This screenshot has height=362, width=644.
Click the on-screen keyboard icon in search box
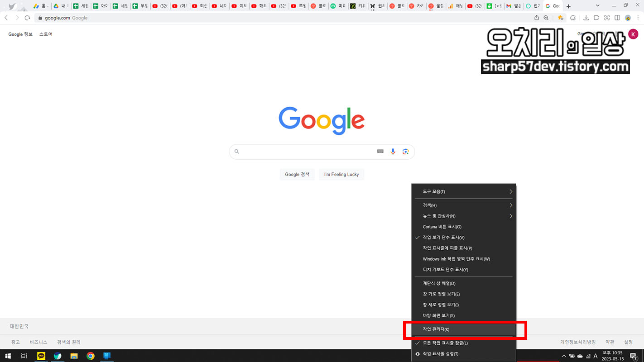[380, 152]
